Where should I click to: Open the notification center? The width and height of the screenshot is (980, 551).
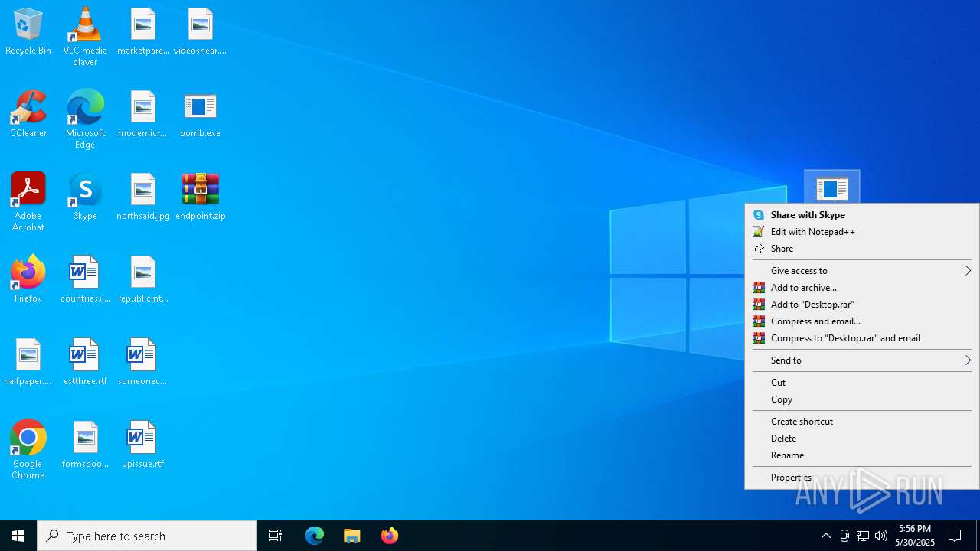(955, 536)
